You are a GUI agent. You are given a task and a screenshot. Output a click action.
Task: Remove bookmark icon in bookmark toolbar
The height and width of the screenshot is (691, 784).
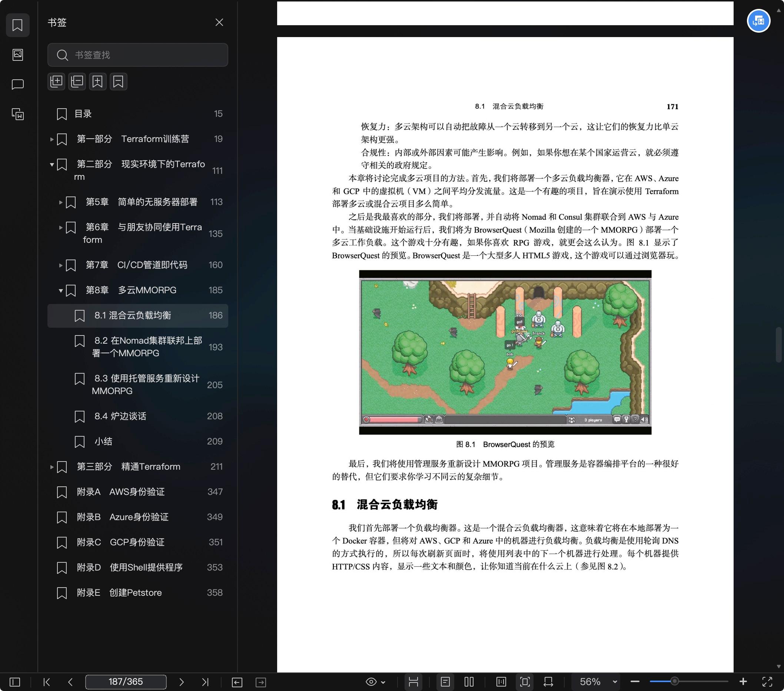tap(119, 81)
